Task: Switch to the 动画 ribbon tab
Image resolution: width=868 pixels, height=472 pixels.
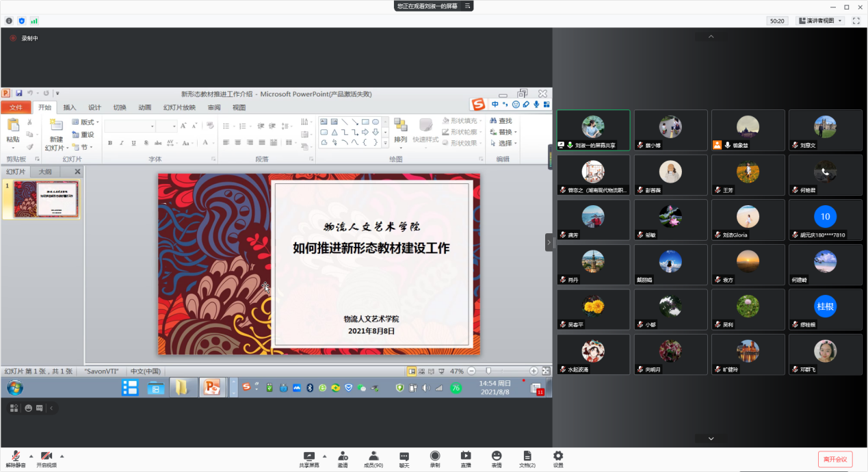Action: (x=144, y=107)
